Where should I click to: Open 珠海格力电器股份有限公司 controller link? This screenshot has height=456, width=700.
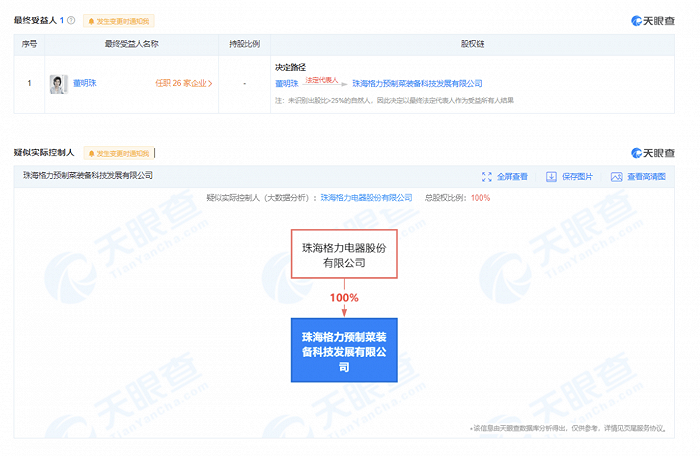(366, 198)
